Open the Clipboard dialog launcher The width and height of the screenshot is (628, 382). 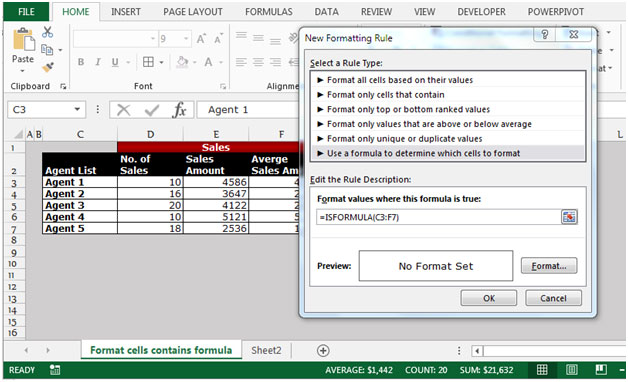pyautogui.click(x=63, y=86)
